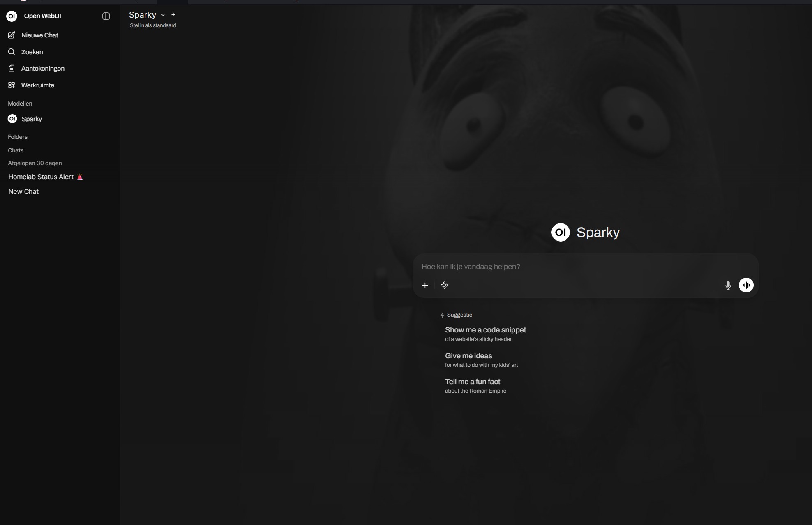Open the New Chat conversation in sidebar

(23, 191)
